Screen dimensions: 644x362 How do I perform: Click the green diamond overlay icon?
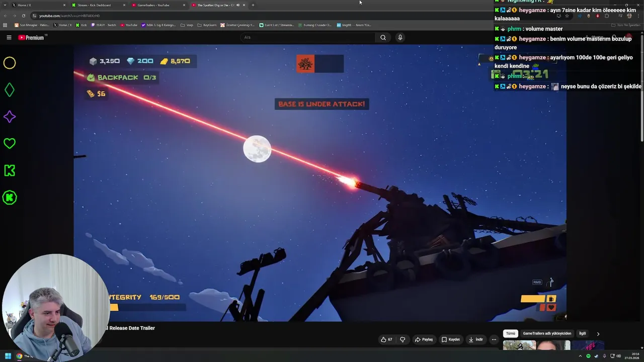10,90
